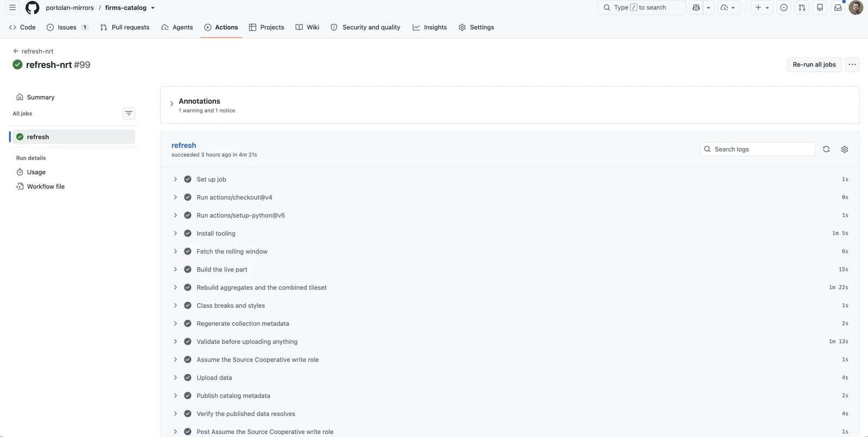Open the Security and quality tab

(365, 27)
